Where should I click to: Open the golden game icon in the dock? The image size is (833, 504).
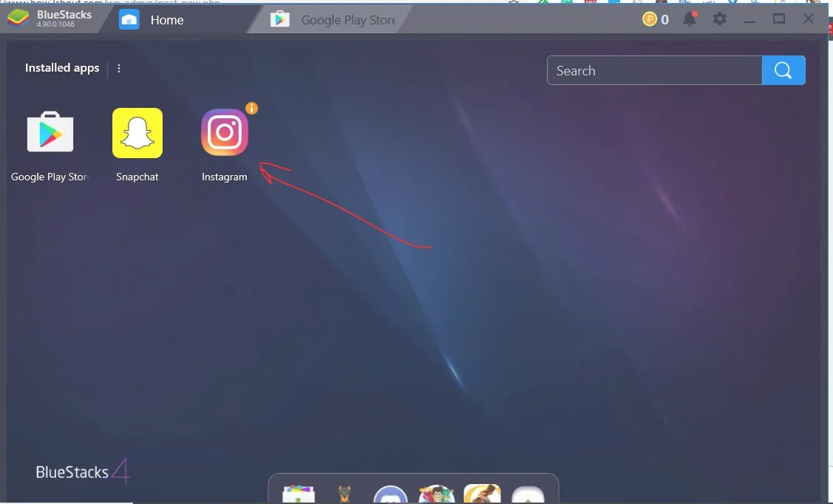(x=482, y=494)
